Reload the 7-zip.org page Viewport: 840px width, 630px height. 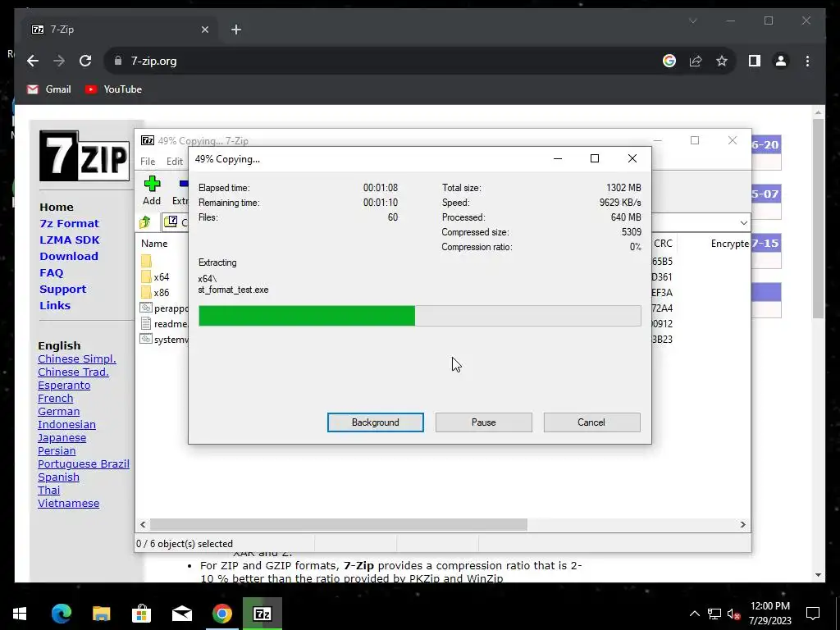[x=85, y=61]
